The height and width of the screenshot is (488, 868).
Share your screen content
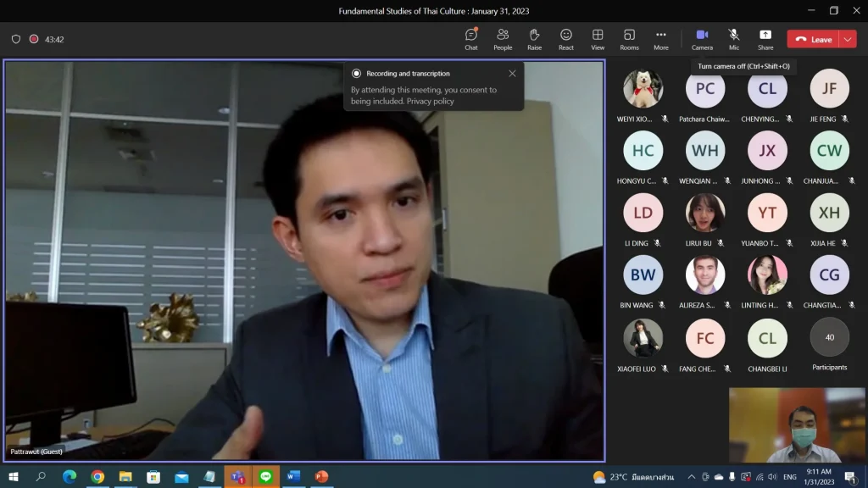pos(765,38)
